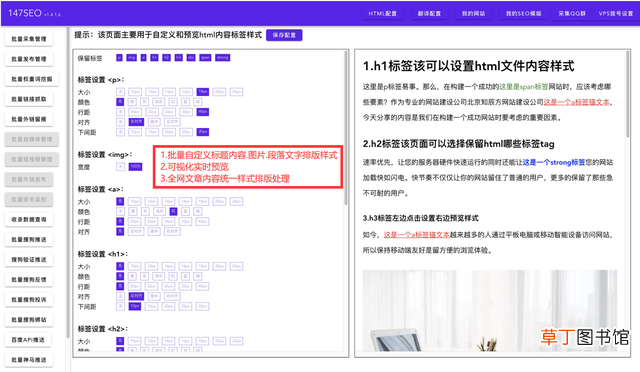
Task: Open 批量神马推送 in the sidebar
Action: [x=29, y=359]
